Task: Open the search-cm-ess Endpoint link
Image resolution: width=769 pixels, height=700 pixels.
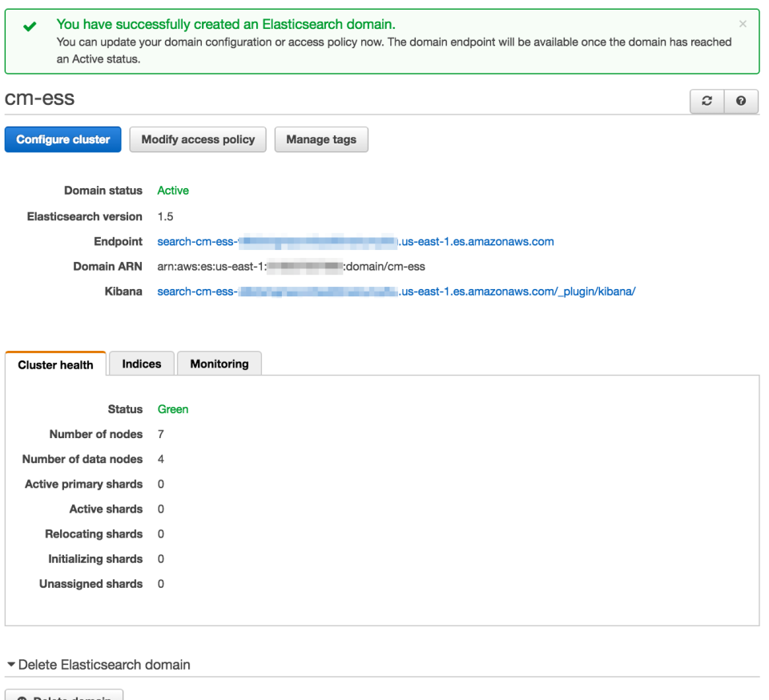Action: 356,241
